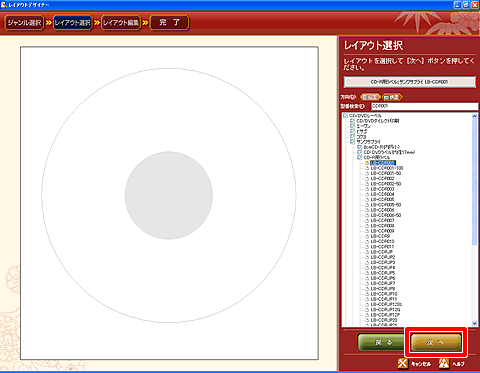Click the highlighted icon of selected LB-CDR001
The image size is (480, 373).
click(367, 163)
